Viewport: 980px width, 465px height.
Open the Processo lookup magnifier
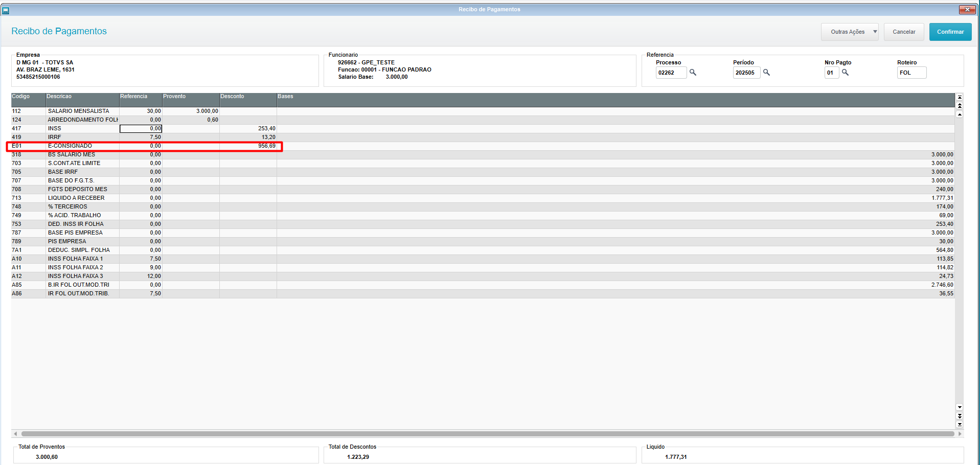(x=693, y=73)
